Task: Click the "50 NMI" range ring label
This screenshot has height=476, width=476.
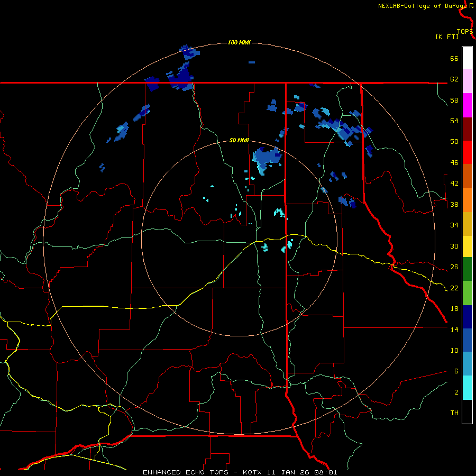Action: (239, 140)
